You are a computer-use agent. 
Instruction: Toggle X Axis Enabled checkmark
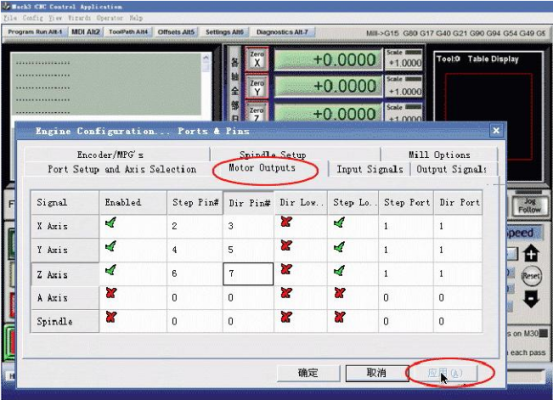(111, 223)
